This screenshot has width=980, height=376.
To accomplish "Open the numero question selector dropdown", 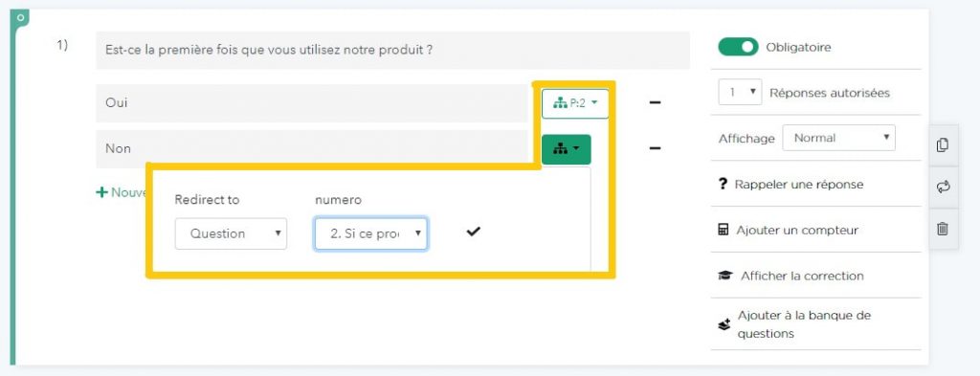I will coord(371,233).
